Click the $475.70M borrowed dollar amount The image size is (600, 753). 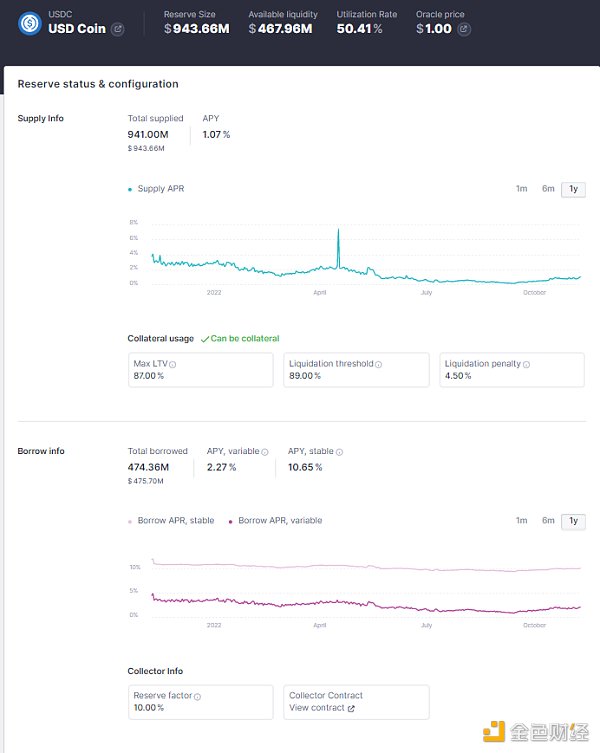click(x=146, y=481)
